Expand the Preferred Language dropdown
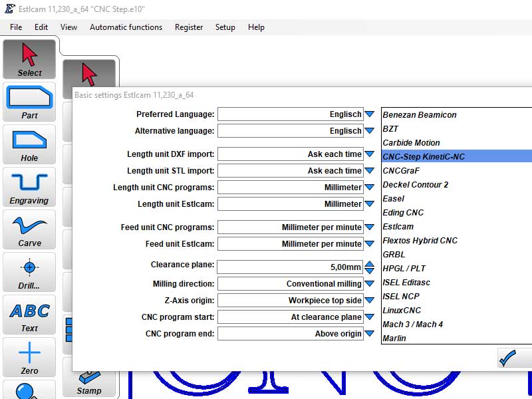Viewport: 532px width, 399px height. (370, 114)
